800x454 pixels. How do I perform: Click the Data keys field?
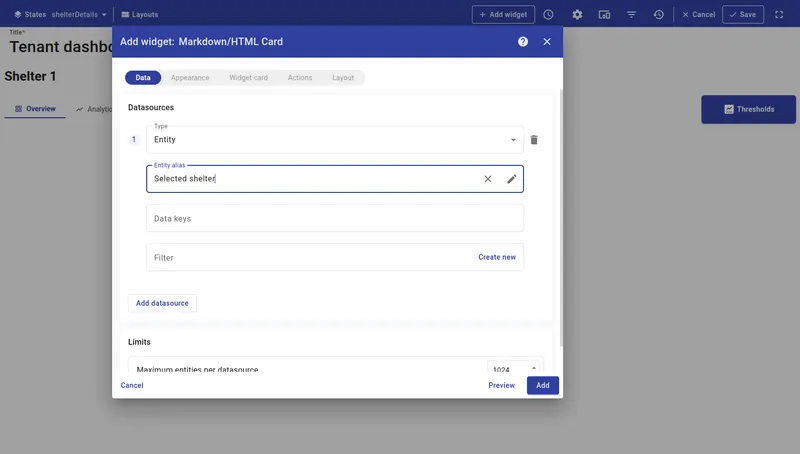(335, 218)
